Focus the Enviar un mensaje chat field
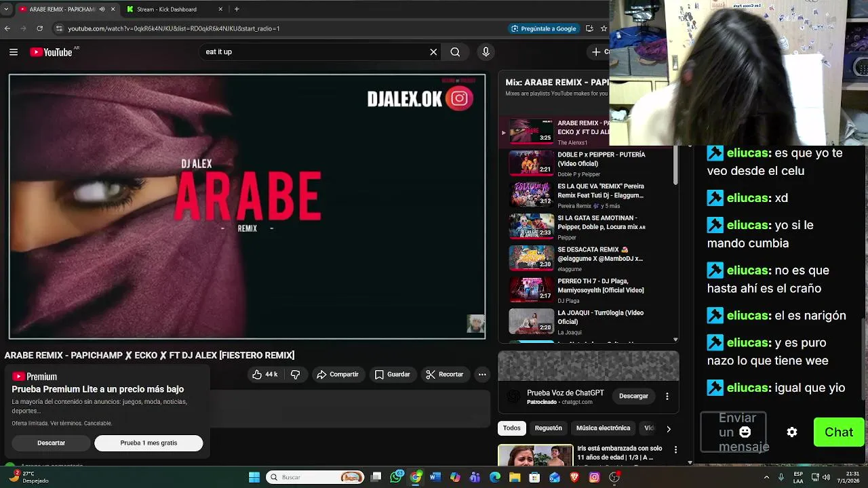This screenshot has width=868, height=488. (x=734, y=432)
